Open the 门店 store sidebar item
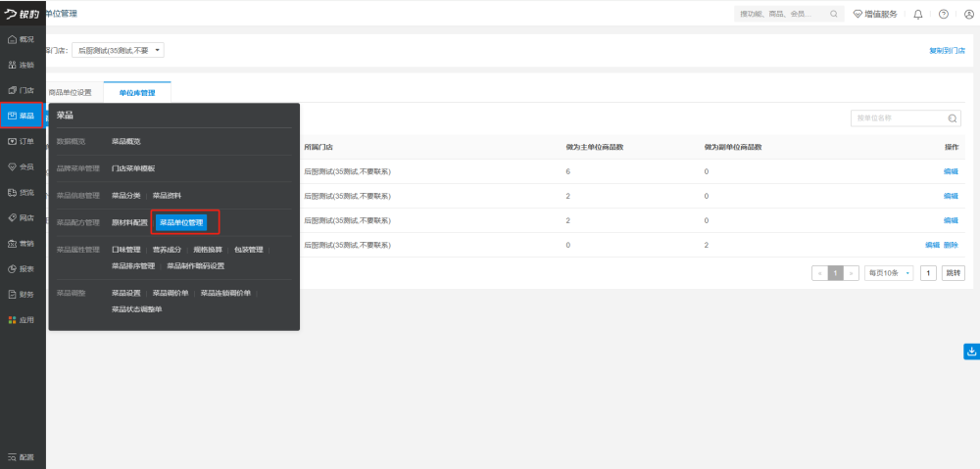This screenshot has width=980, height=469. click(22, 90)
